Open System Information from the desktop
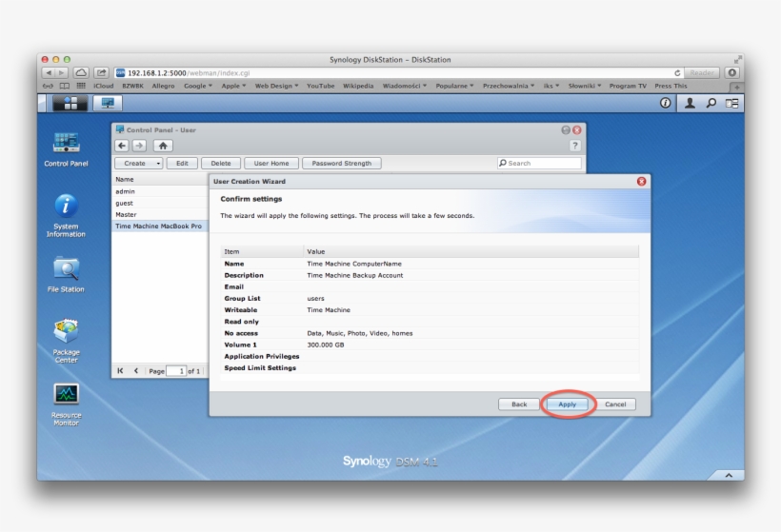The width and height of the screenshot is (781, 532). tap(66, 207)
